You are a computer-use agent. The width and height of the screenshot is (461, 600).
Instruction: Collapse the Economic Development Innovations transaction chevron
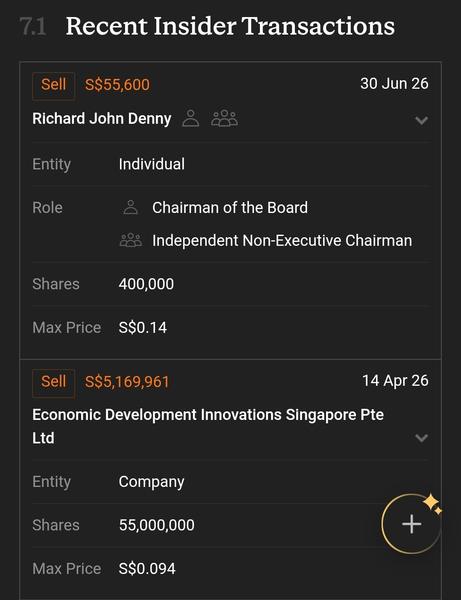(421, 438)
